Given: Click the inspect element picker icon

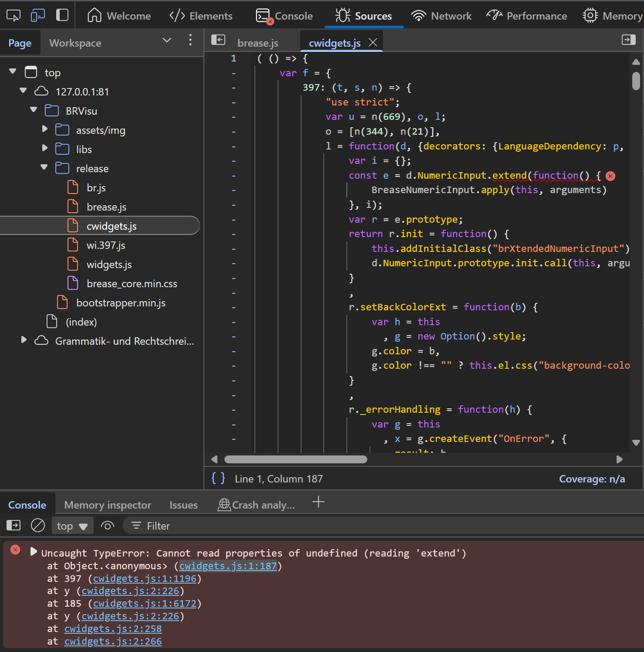Looking at the screenshot, I should click(13, 16).
